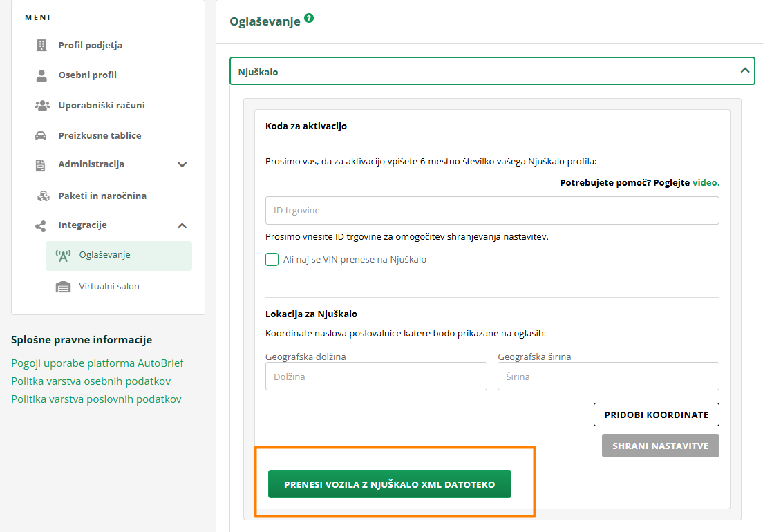Click the Virtualni salon garage icon

coord(63,287)
